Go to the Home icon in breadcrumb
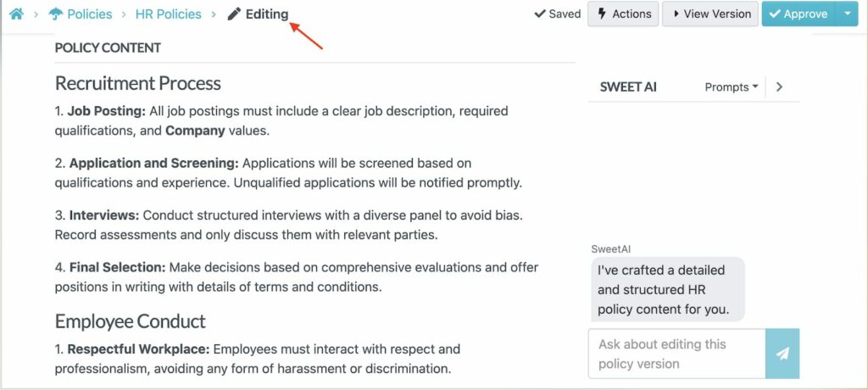Viewport: 868px width, 390px height. [16, 14]
